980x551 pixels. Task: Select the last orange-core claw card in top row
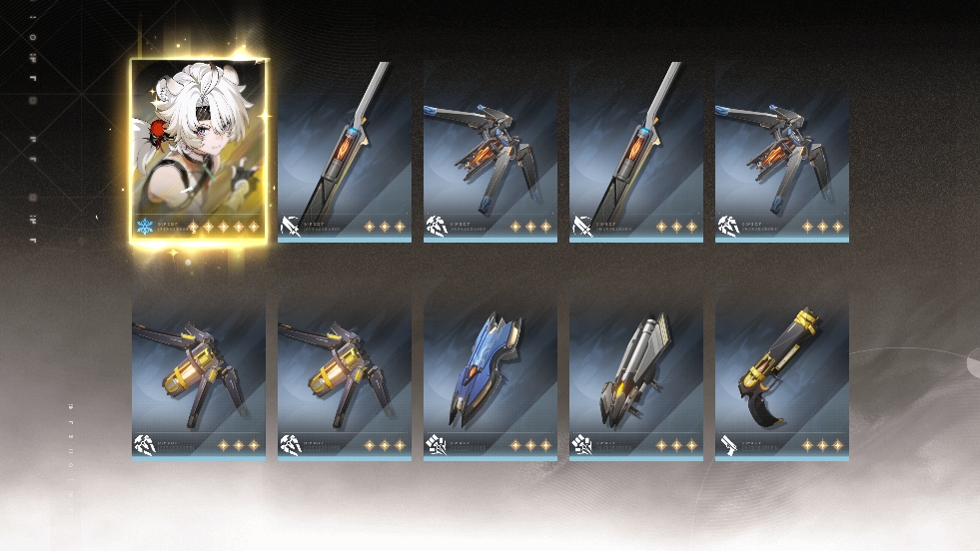782,150
